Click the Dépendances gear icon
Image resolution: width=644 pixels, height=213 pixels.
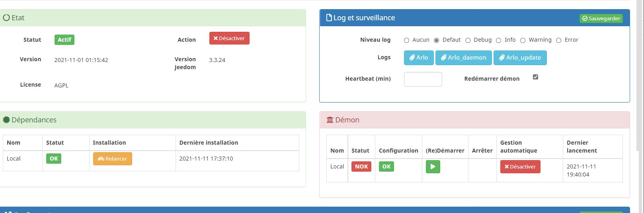(6, 120)
